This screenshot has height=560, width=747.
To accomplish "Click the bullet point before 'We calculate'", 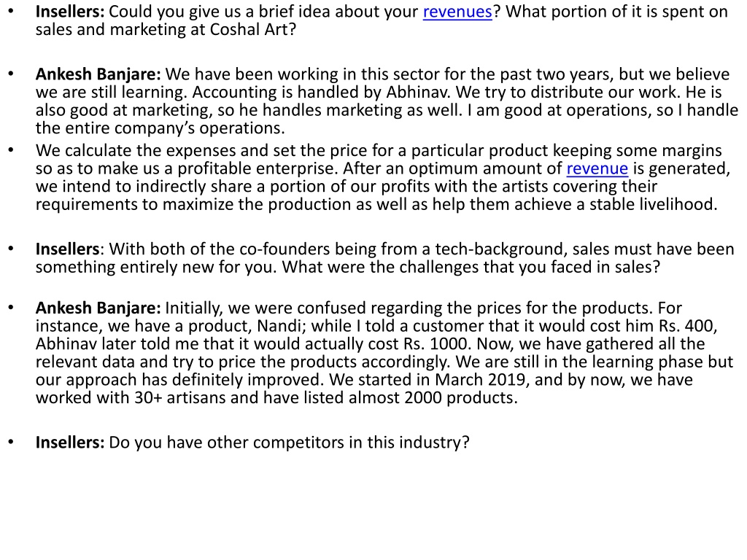I will pos(11,150).
